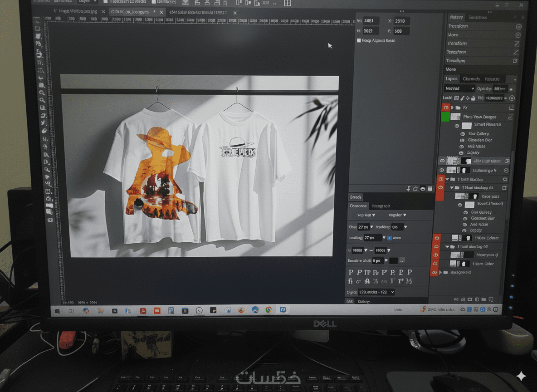This screenshot has height=392, width=537.
Task: Click the superscript T icon in character panel
Action: (x=400, y=281)
